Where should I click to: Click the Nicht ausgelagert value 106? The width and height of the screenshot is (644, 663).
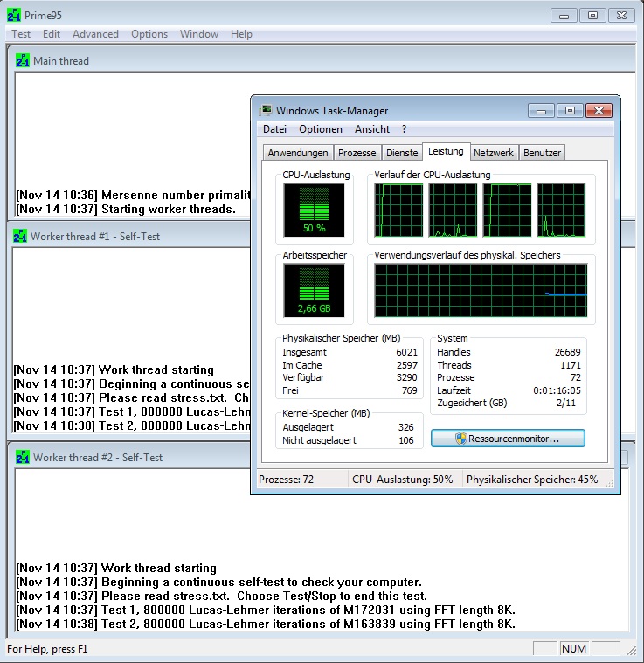(x=406, y=440)
